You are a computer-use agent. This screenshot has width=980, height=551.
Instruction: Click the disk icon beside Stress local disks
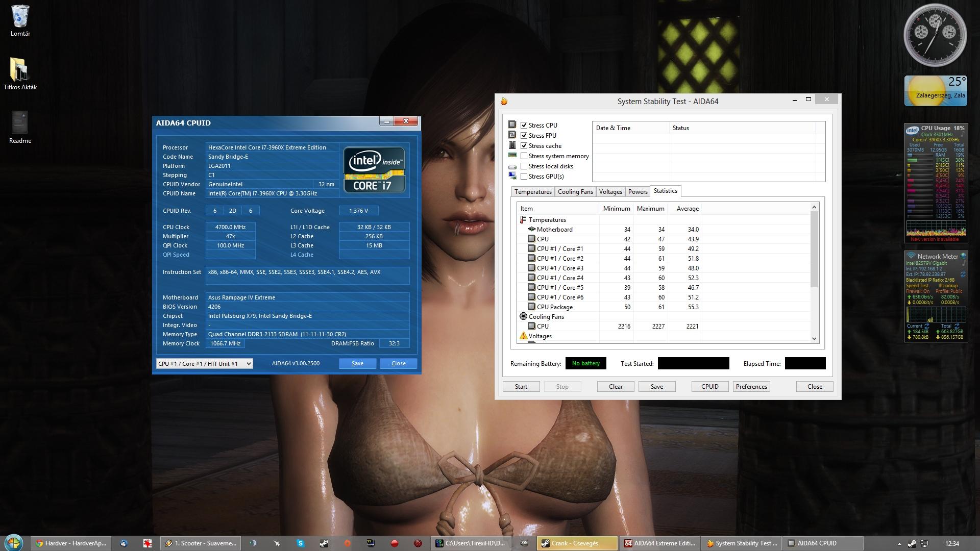(512, 166)
